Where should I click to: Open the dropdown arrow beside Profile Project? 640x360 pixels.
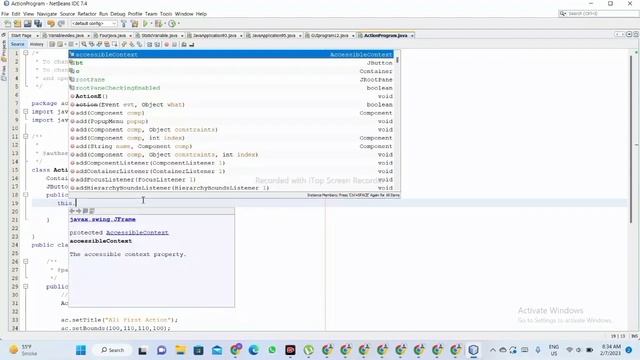pyautogui.click(x=178, y=24)
